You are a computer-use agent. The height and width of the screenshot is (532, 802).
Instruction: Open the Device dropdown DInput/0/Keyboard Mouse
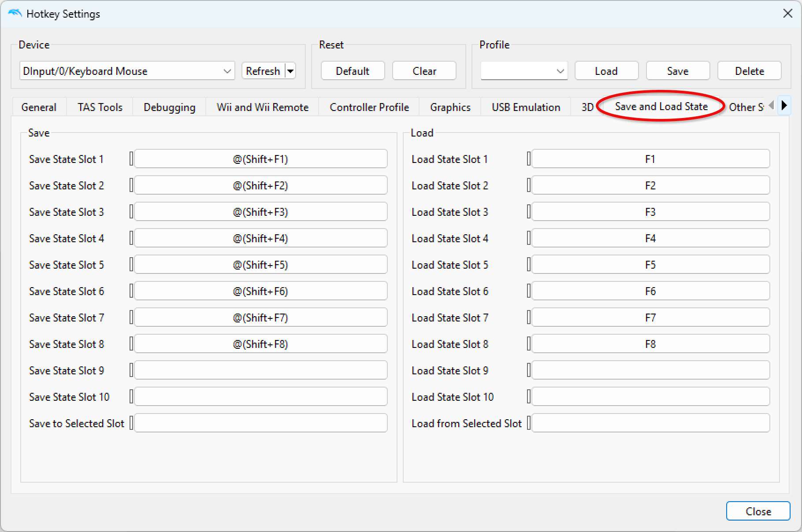127,71
